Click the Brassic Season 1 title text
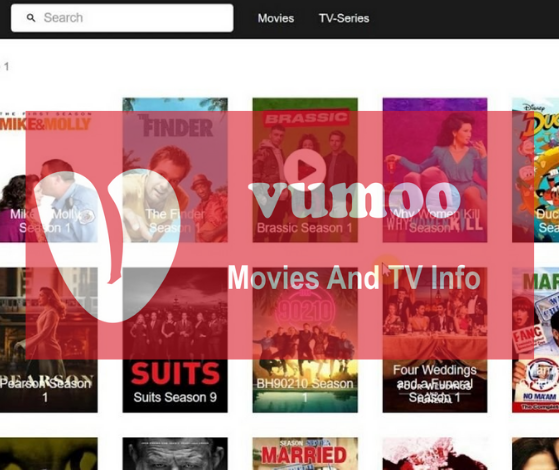559x470 pixels. point(304,228)
